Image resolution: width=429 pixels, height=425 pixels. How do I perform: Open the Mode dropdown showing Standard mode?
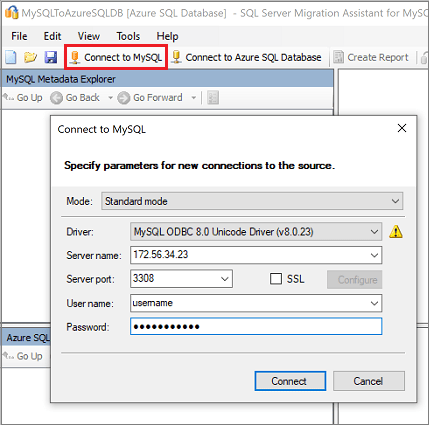252,201
